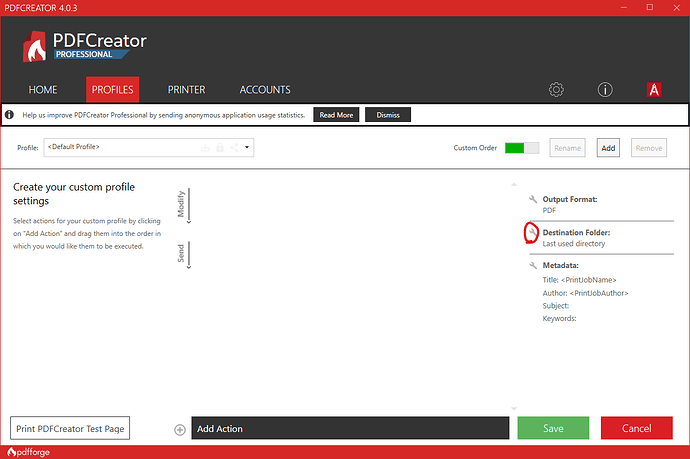This screenshot has width=690, height=459.
Task: Save the profile settings
Action: (553, 428)
